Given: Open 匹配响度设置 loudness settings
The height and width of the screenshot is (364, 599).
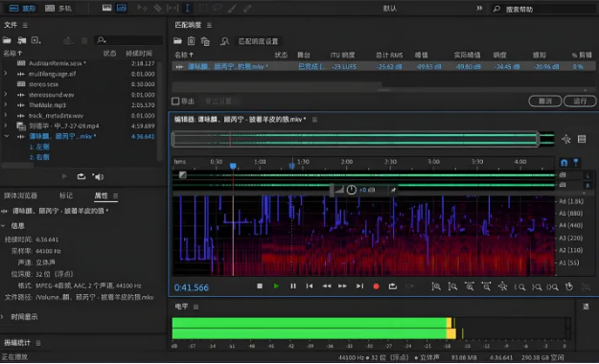Looking at the screenshot, I should pyautogui.click(x=258, y=41).
